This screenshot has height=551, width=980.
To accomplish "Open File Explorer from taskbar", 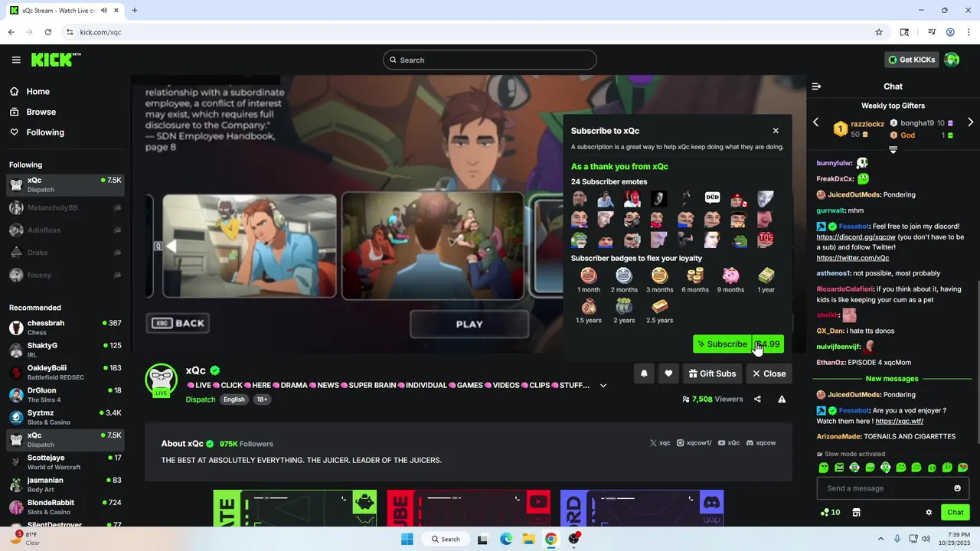I will 528,539.
